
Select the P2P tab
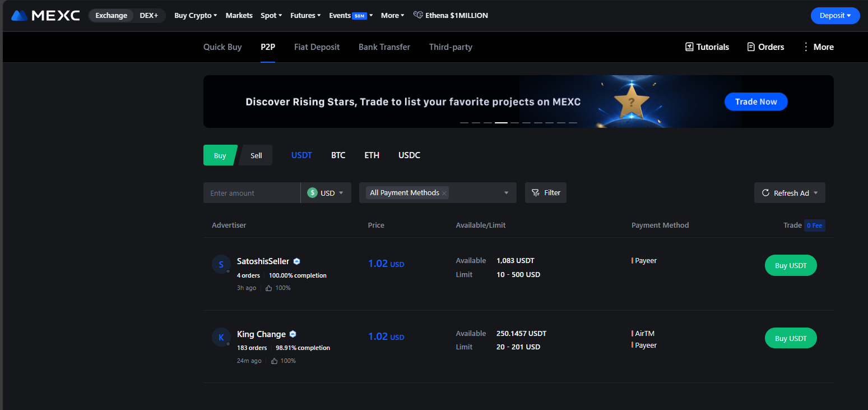click(x=268, y=47)
